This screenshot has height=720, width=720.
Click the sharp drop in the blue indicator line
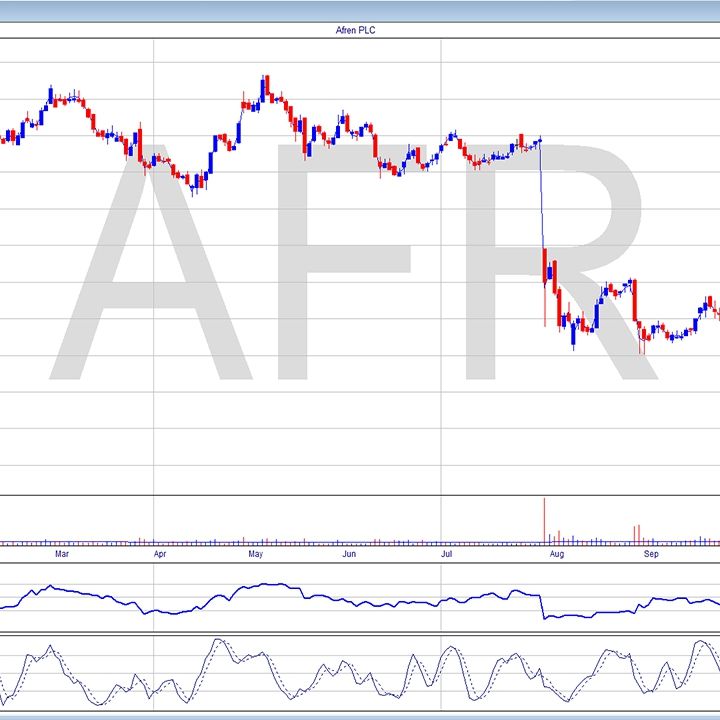point(541,606)
